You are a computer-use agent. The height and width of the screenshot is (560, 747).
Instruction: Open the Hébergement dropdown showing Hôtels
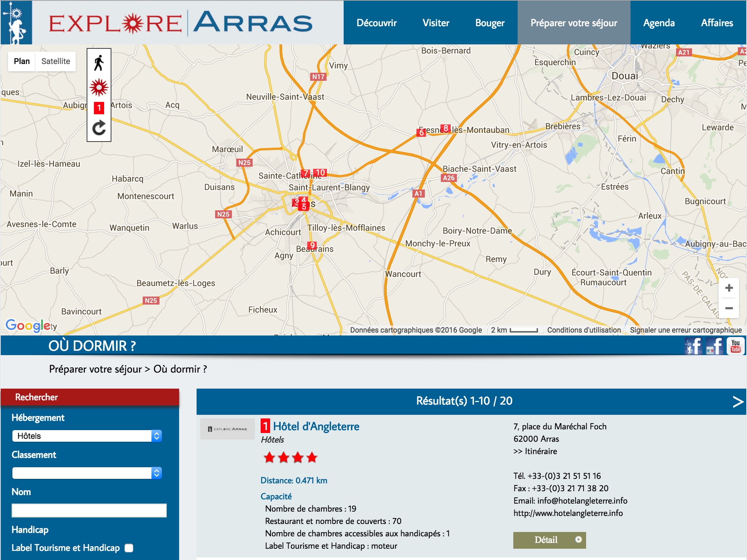[87, 436]
